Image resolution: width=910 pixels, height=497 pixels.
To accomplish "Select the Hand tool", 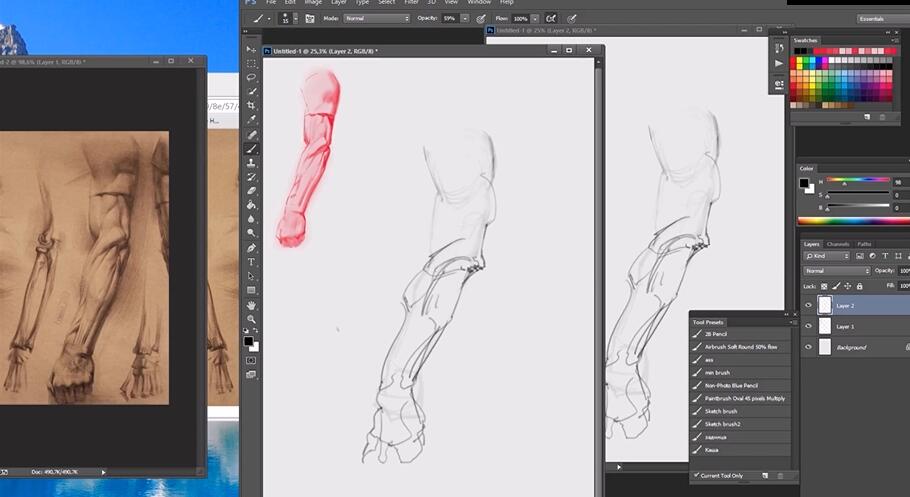I will pyautogui.click(x=251, y=305).
